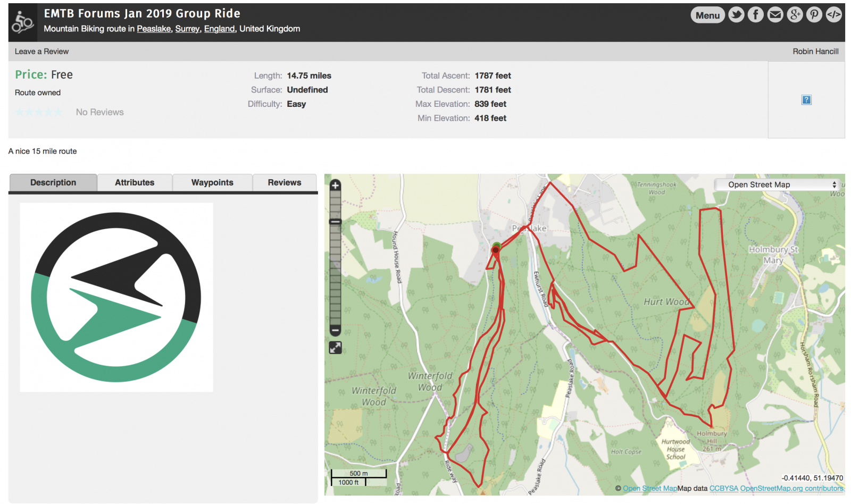Click Leave a Review link
The image size is (851, 504).
41,52
